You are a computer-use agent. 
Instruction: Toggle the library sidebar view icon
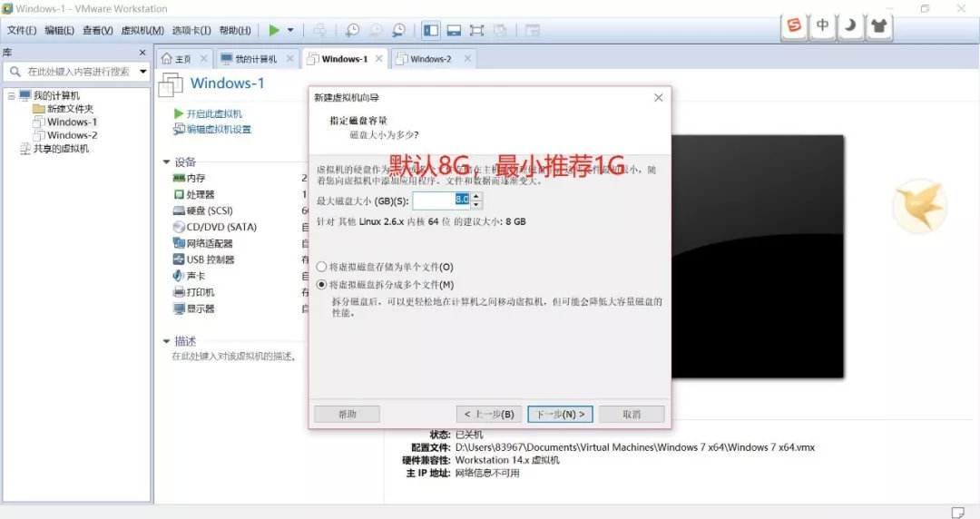click(431, 30)
